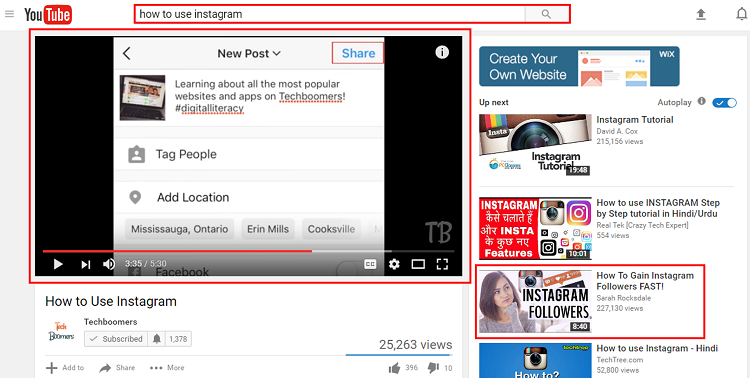Open David A. Cox channel
This screenshot has width=750, height=378.
pos(617,131)
